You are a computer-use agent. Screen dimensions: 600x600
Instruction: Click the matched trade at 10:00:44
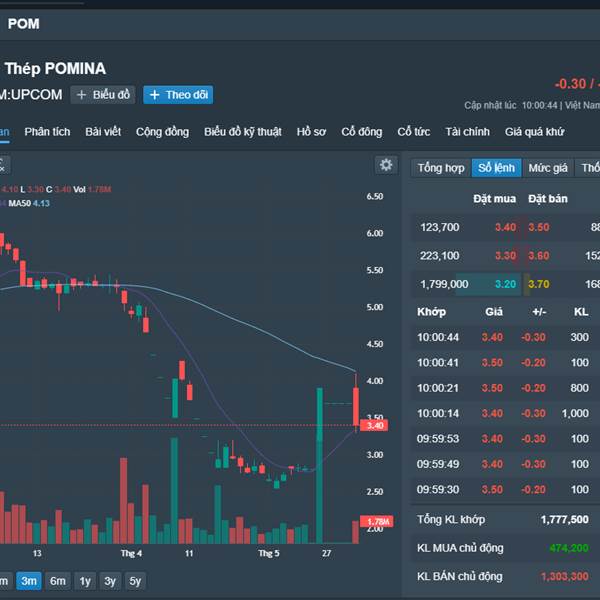pos(505,337)
